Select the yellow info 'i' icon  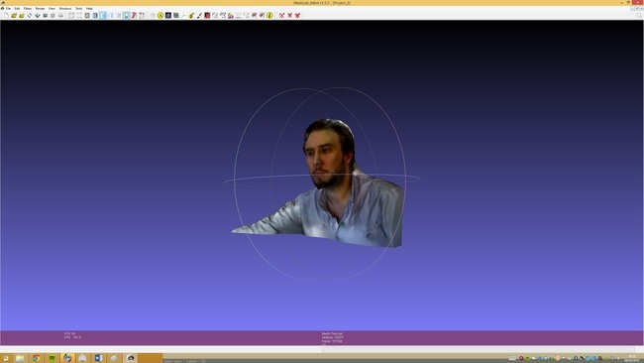click(x=269, y=15)
